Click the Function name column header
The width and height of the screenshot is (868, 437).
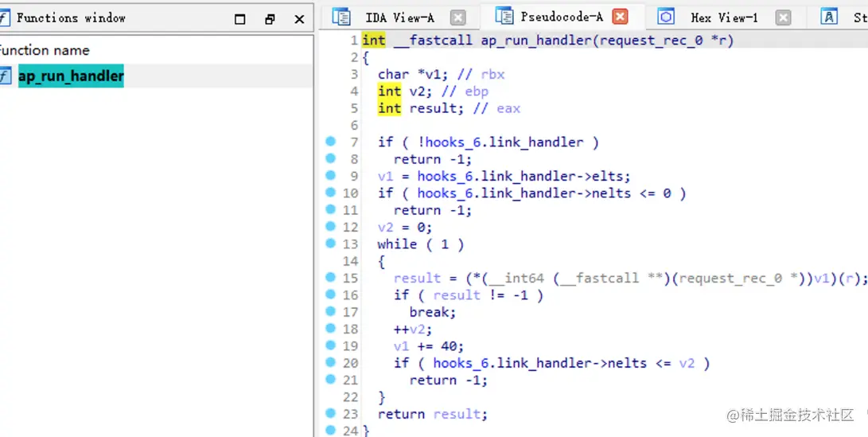45,50
